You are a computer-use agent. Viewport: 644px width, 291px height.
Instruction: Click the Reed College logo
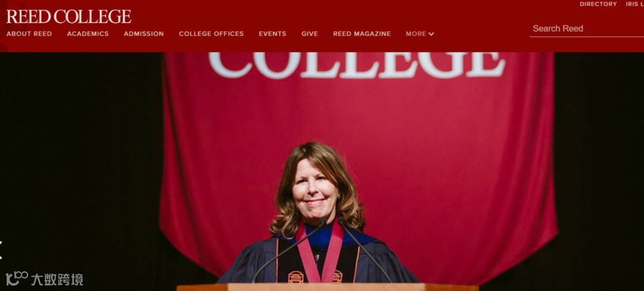click(69, 17)
